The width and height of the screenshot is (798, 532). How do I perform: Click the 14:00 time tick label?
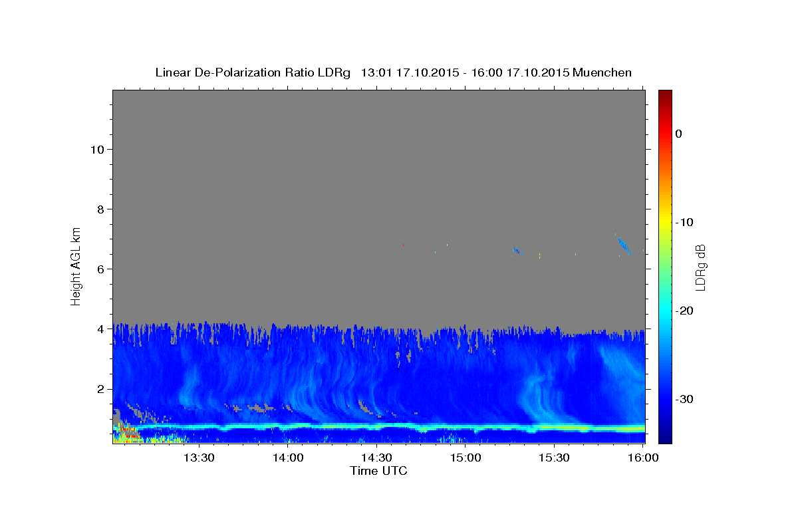click(287, 458)
